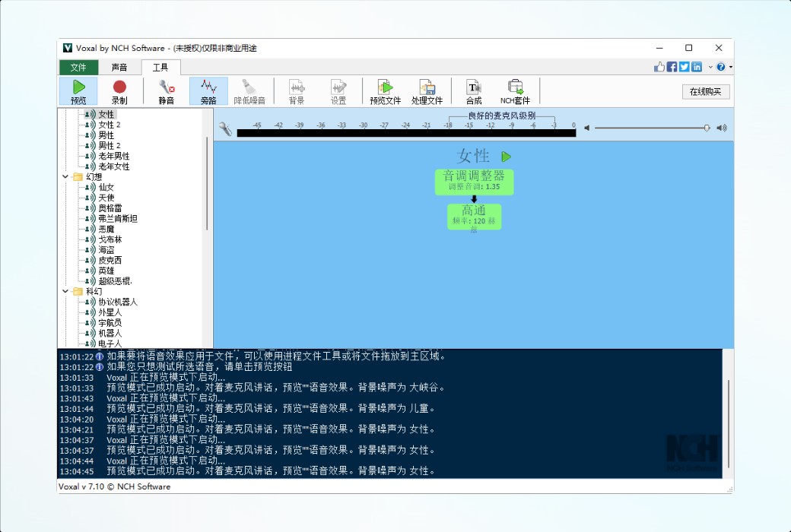
Task: Select the 男性 voice
Action: [106, 135]
